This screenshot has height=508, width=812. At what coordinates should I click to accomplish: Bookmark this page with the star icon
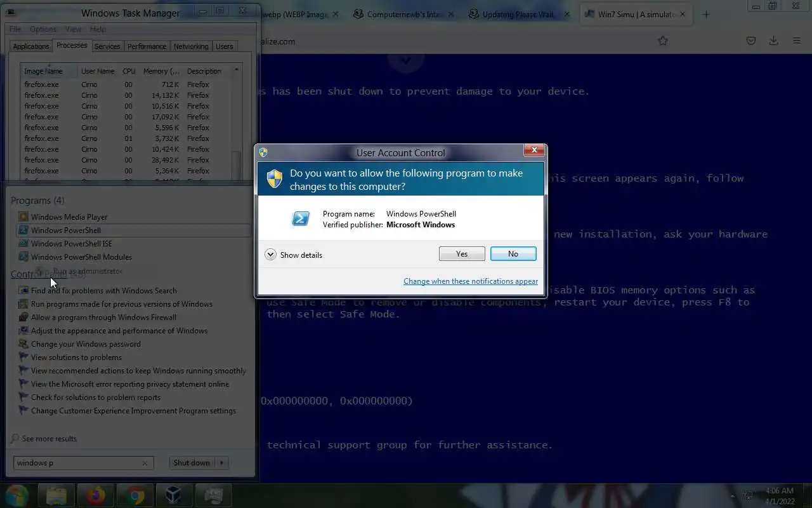pyautogui.click(x=663, y=41)
